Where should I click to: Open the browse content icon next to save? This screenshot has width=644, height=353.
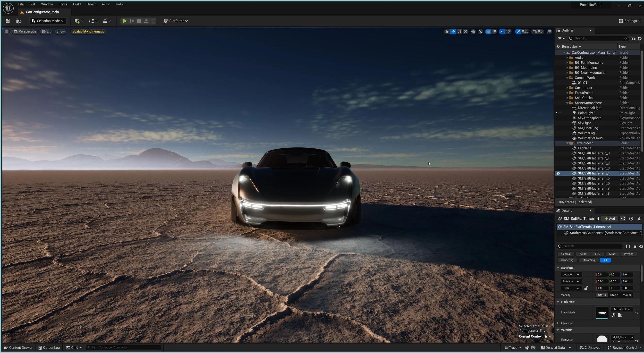pos(19,21)
